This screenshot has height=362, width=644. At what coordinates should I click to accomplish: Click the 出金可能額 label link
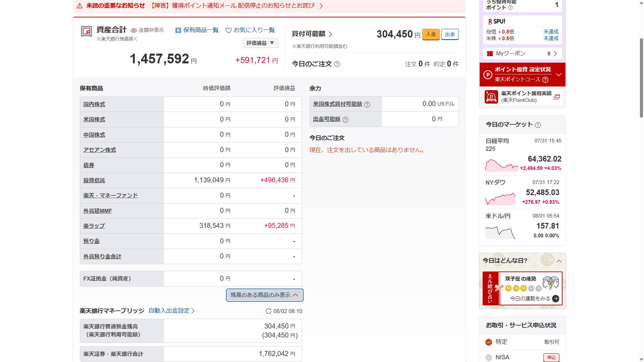(x=327, y=119)
